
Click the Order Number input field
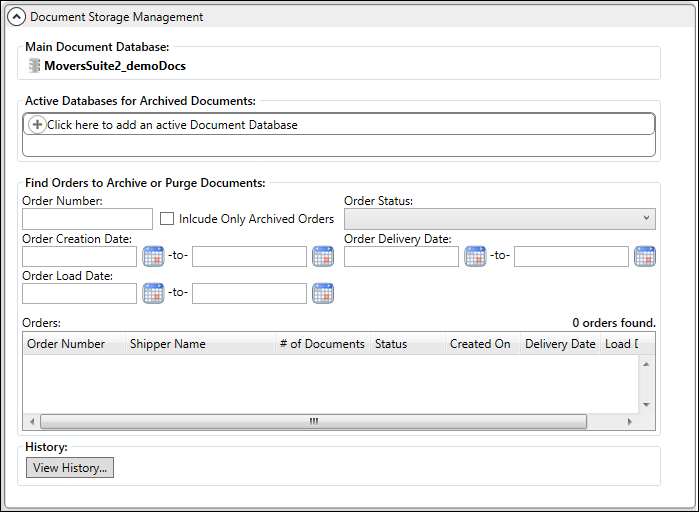click(87, 219)
